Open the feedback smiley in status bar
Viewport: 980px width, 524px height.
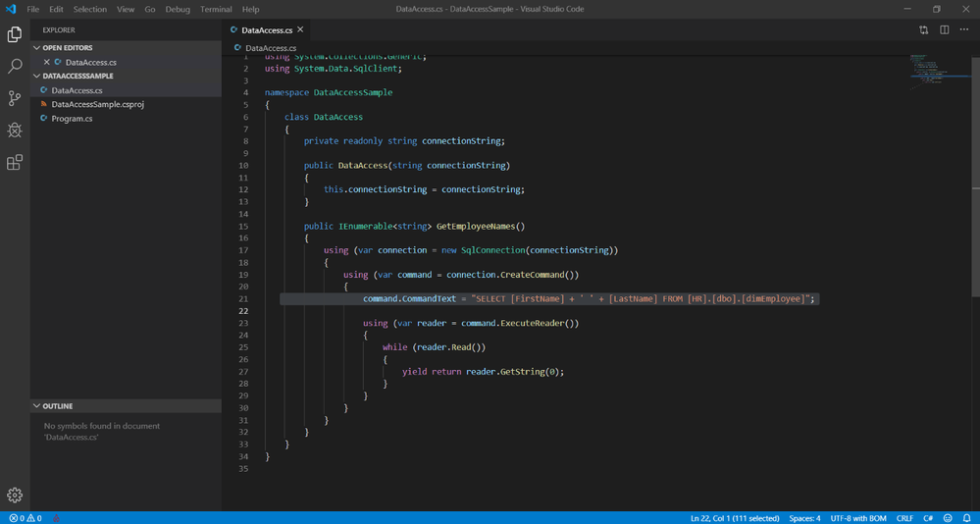tap(949, 518)
